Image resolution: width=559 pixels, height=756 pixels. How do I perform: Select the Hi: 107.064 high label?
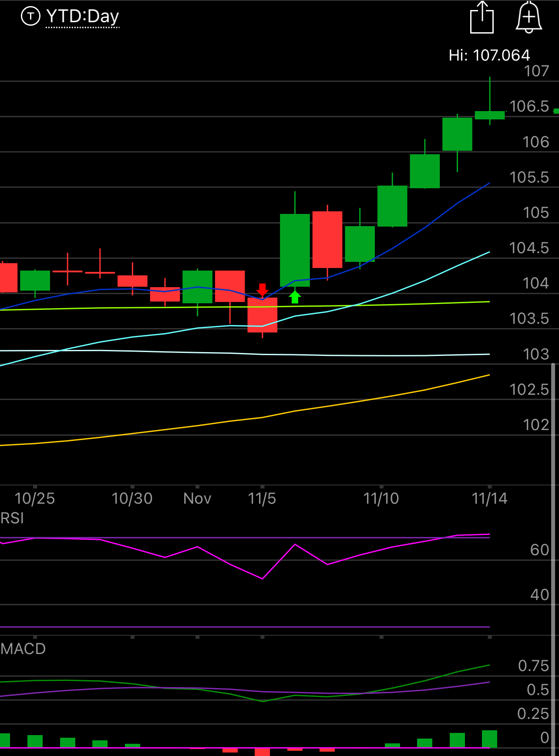pos(489,55)
